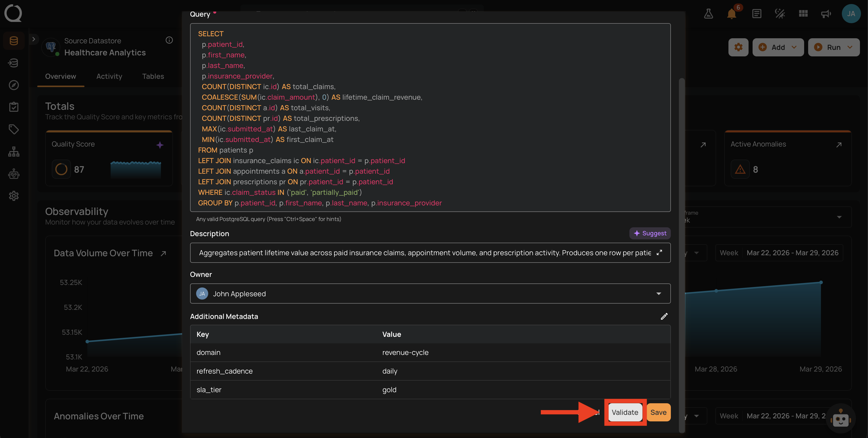Click the Qualytics logo

tap(13, 14)
